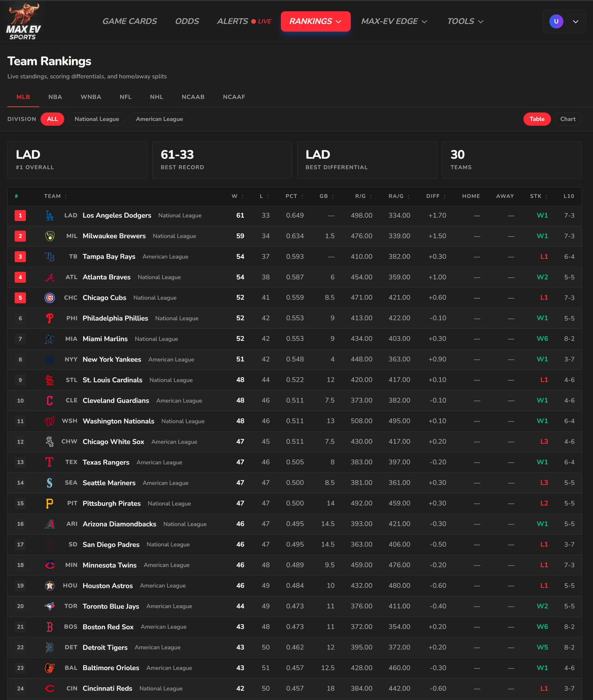Open the Rankings dropdown menu

(315, 21)
